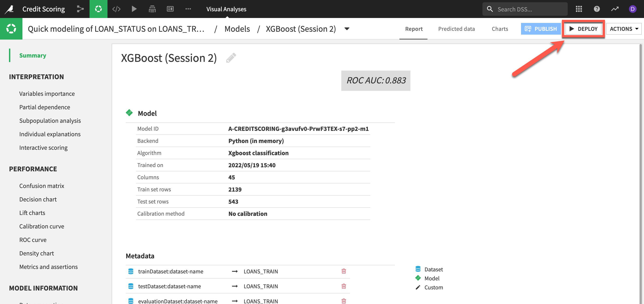Viewport: 644px width, 304px height.
Task: Open the code notebooks icon
Action: [x=116, y=9]
